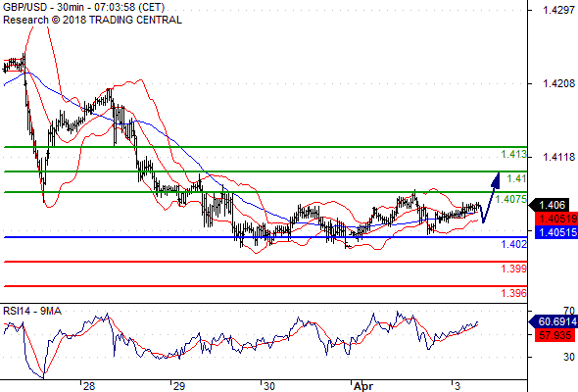Click the 1.4118 price axis label
The width and height of the screenshot is (578, 392).
tap(558, 157)
